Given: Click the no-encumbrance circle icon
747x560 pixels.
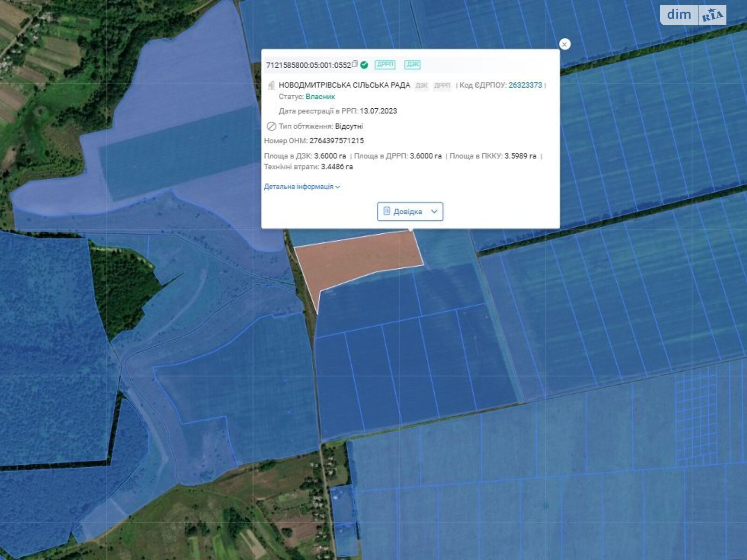Looking at the screenshot, I should (271, 126).
